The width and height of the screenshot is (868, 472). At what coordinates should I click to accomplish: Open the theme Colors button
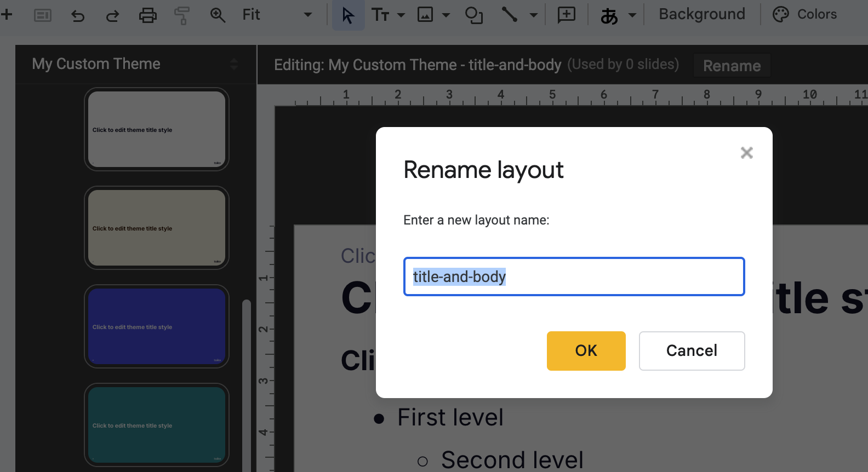[x=804, y=14]
